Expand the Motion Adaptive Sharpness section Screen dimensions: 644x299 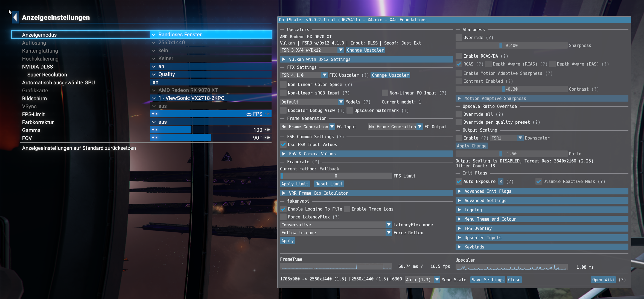coord(542,98)
